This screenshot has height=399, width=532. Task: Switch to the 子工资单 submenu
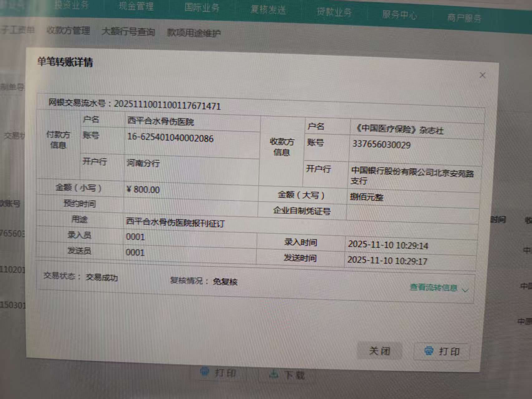17,30
